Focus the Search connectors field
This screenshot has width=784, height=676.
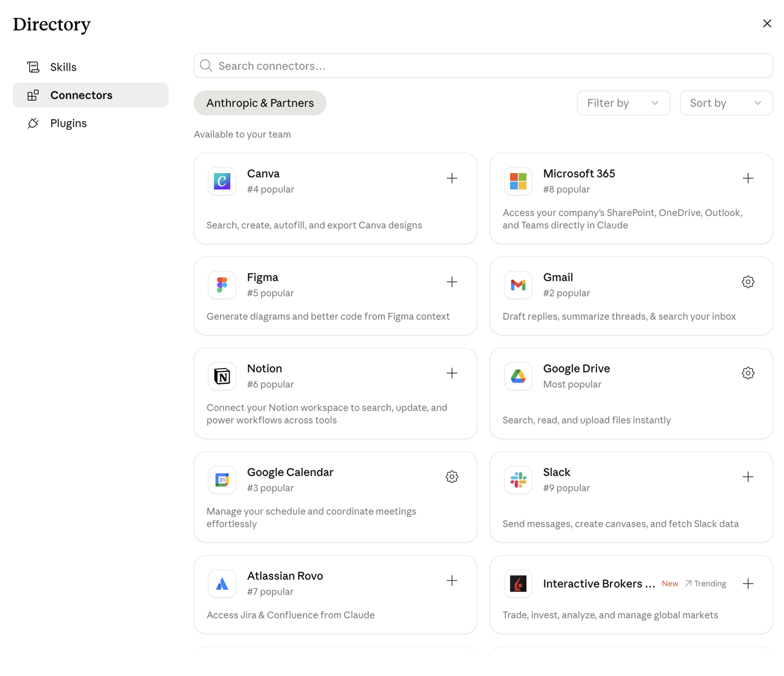483,66
